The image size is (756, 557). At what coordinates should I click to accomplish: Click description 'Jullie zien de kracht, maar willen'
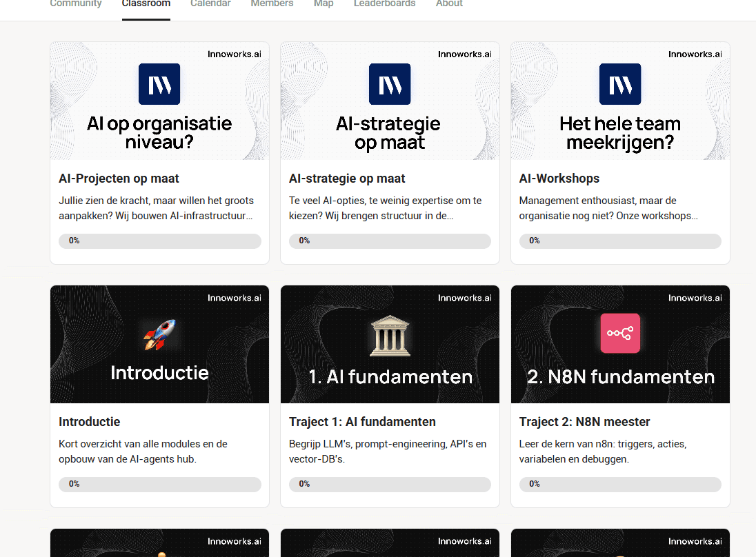point(156,208)
